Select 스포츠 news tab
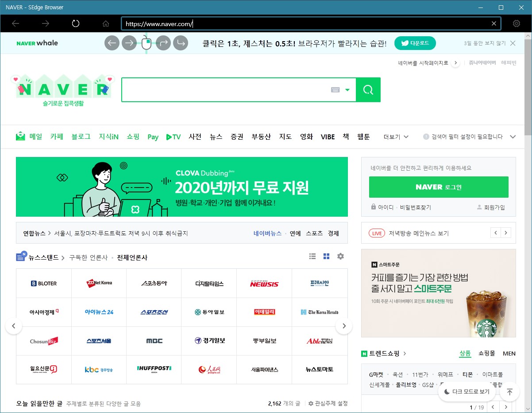This screenshot has height=413, width=532. (x=314, y=233)
